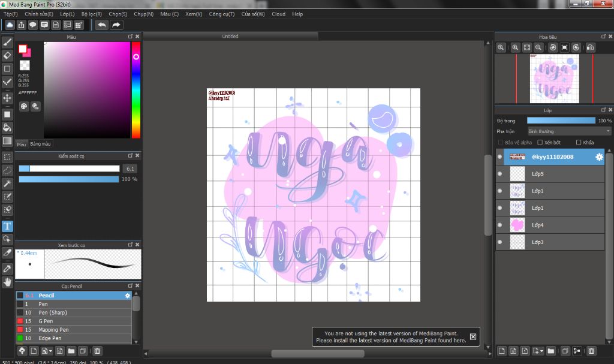
Task: Open the Lớp(L) menu
Action: pyautogui.click(x=67, y=14)
